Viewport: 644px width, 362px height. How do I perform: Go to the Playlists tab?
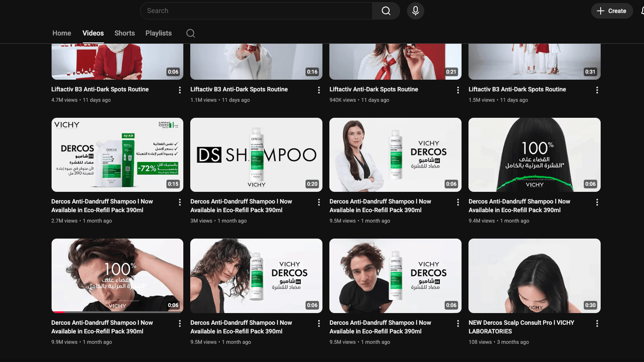pyautogui.click(x=159, y=33)
